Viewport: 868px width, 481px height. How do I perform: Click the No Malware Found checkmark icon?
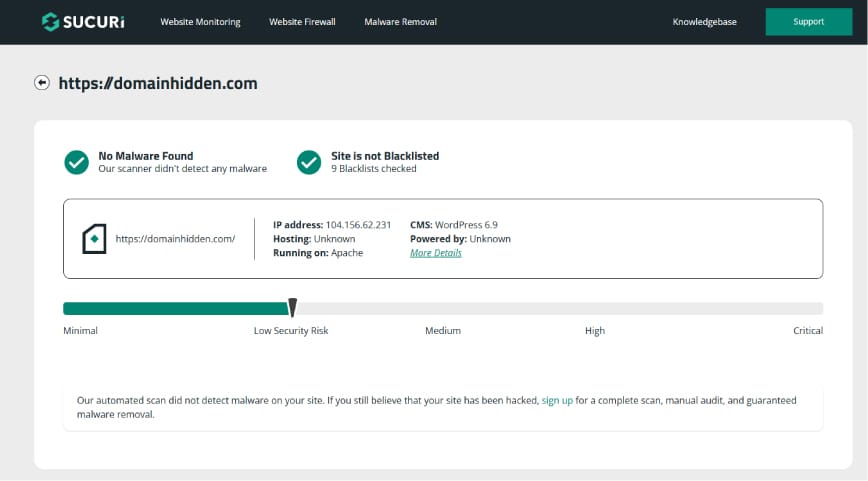tap(76, 162)
